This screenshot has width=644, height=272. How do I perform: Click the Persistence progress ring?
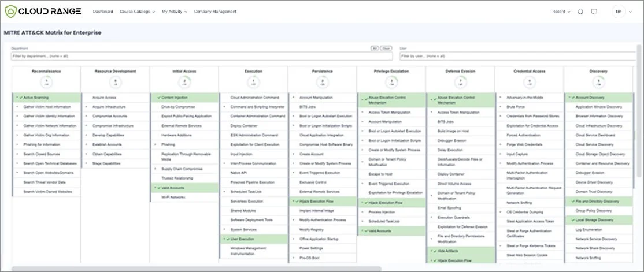tap(323, 83)
